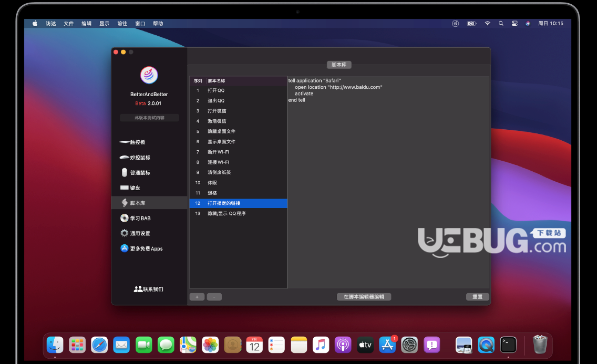Select script row 9 in list
This screenshot has width=597, height=364.
pos(238,172)
